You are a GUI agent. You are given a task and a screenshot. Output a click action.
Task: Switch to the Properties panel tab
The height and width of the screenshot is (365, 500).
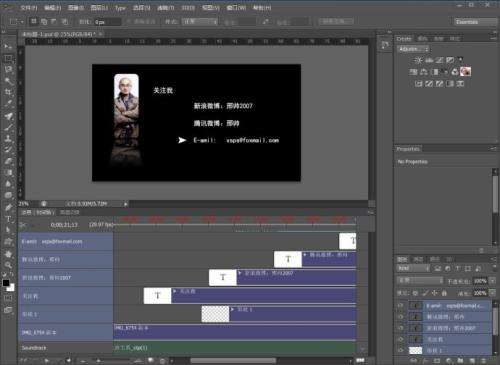[x=408, y=149]
